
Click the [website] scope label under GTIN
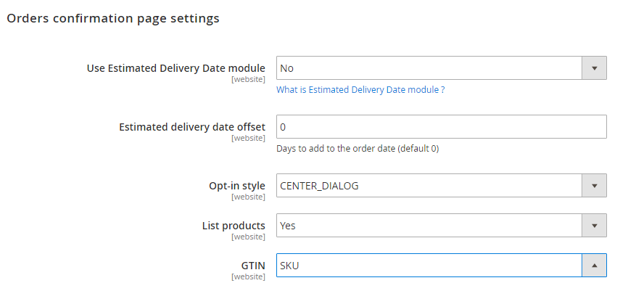[x=248, y=276]
